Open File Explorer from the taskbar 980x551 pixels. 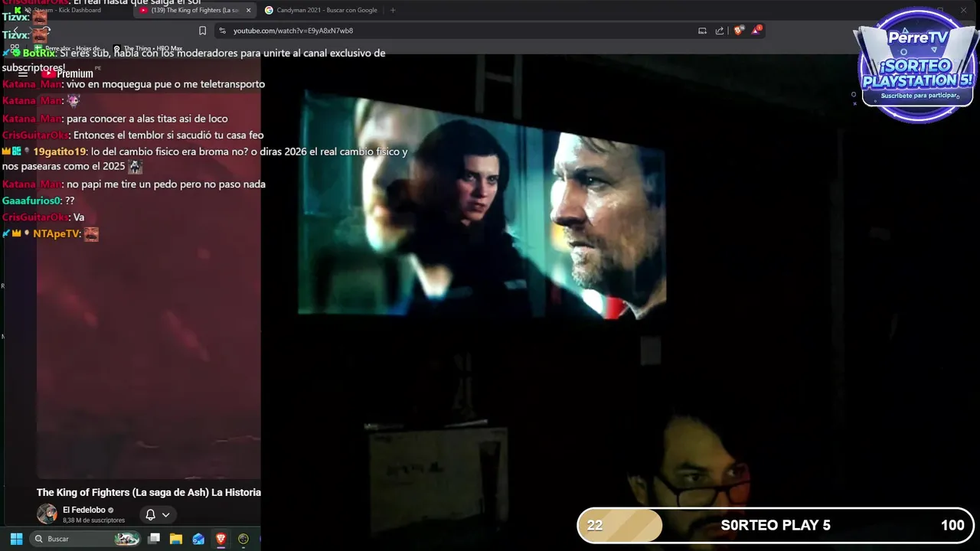[x=176, y=539]
